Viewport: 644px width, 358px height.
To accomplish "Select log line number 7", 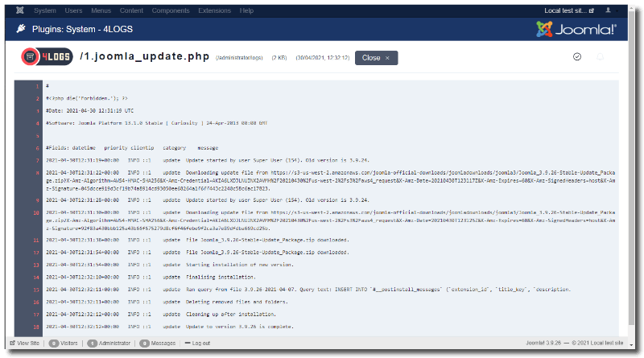I will pos(37,161).
